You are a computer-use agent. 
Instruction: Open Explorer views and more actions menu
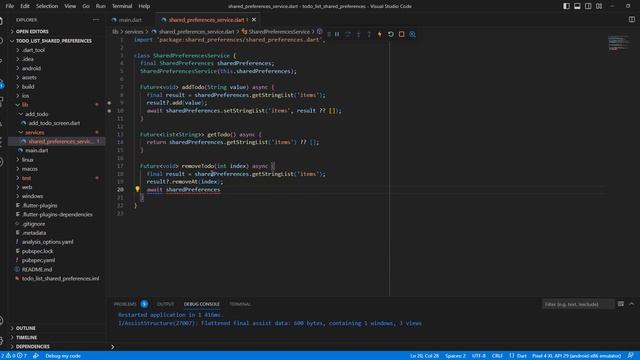96,20
